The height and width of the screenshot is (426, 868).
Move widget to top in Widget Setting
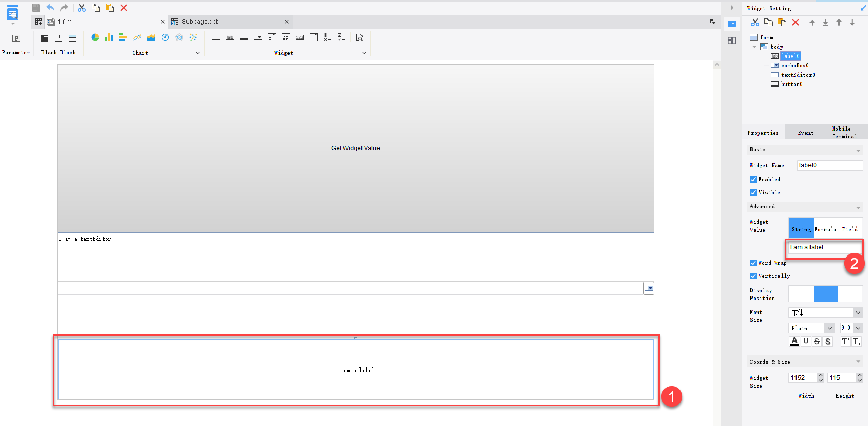coord(812,22)
